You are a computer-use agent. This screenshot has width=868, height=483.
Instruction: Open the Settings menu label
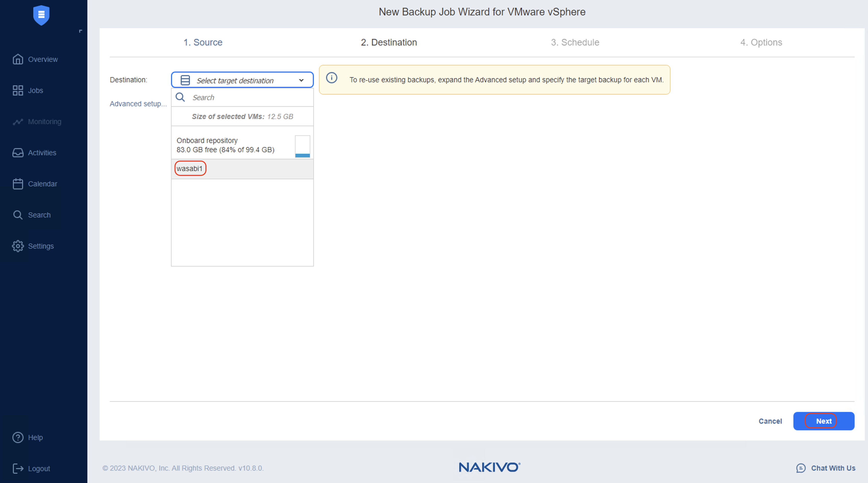pyautogui.click(x=41, y=246)
